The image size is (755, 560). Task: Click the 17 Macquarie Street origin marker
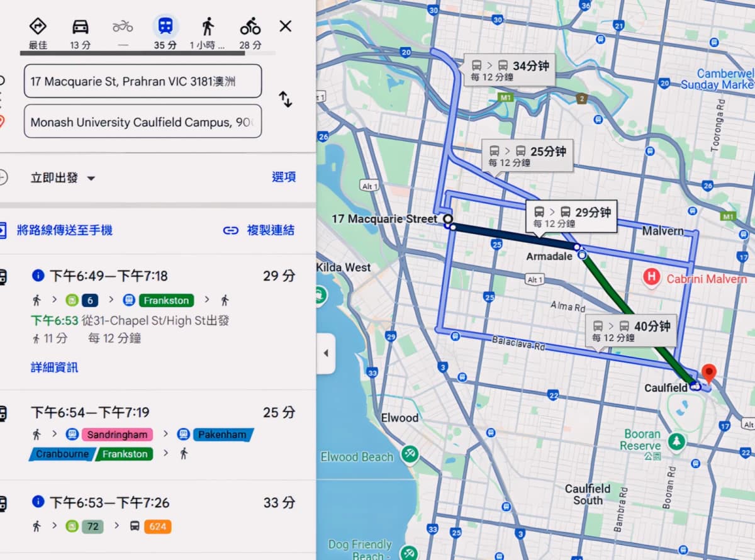click(x=448, y=219)
